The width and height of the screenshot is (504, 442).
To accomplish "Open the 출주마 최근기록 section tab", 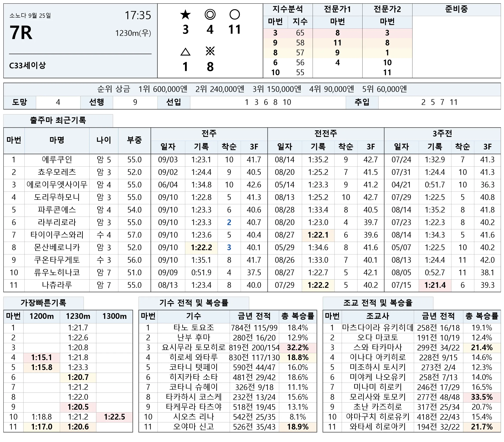I will click(58, 120).
